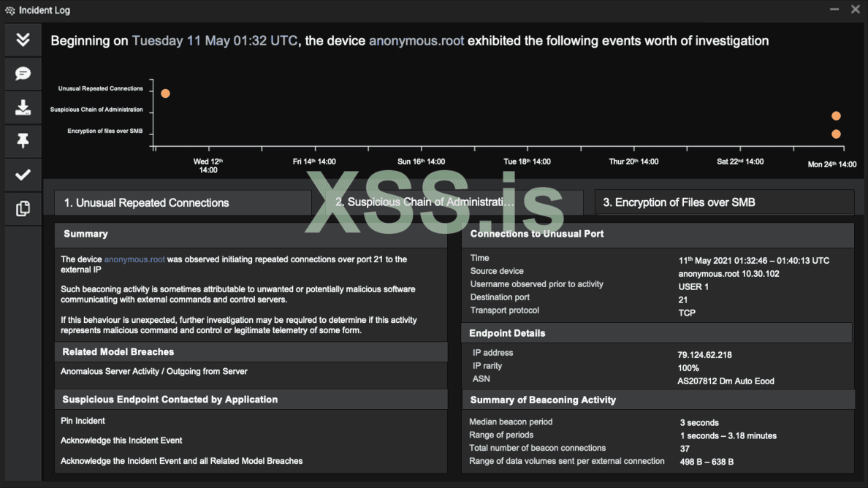Select the Unusual Repeated Connections timeline dot

click(165, 94)
